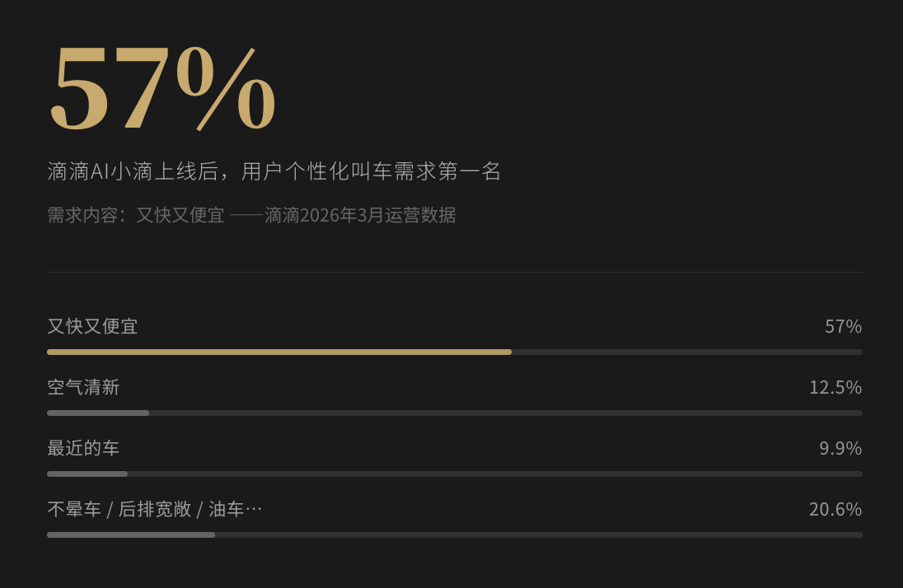Click the horizontal divider below the source note
This screenshot has width=903, height=588.
tap(455, 272)
